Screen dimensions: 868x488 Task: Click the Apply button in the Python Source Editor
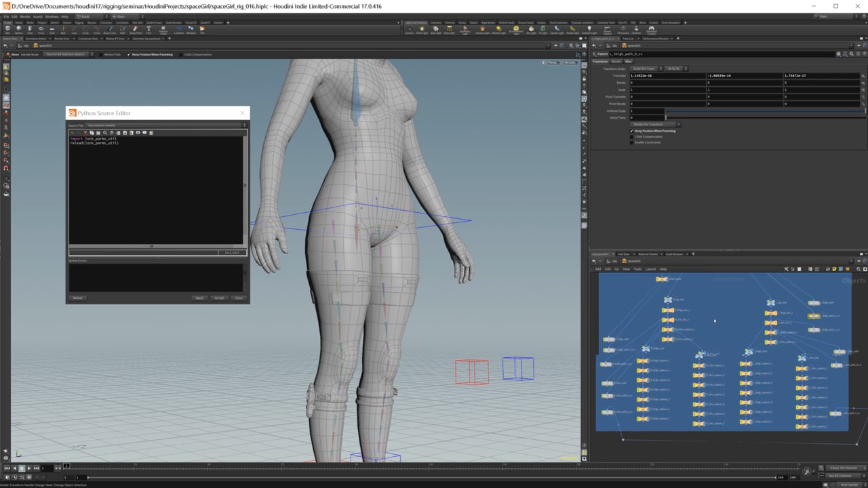[x=200, y=298]
